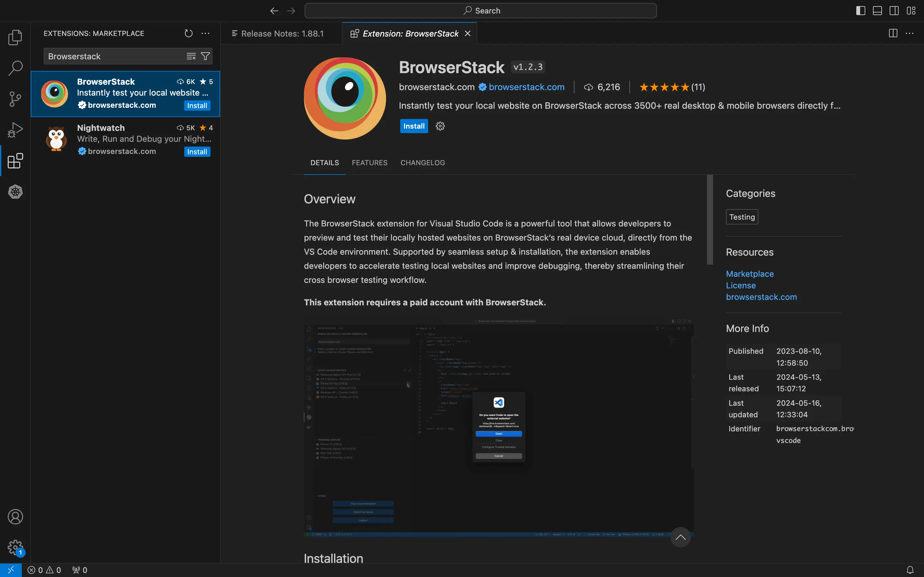Open the License resource link

(x=740, y=285)
